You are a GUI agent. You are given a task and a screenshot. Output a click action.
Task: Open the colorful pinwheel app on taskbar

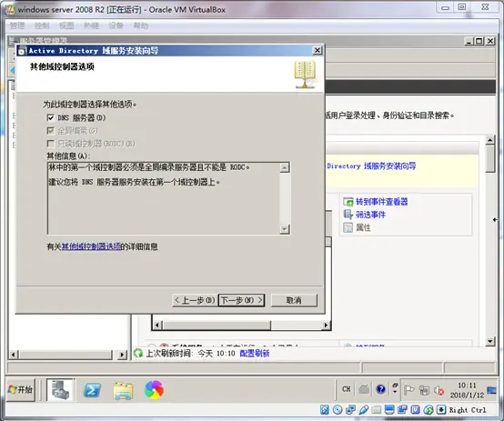pyautogui.click(x=154, y=390)
